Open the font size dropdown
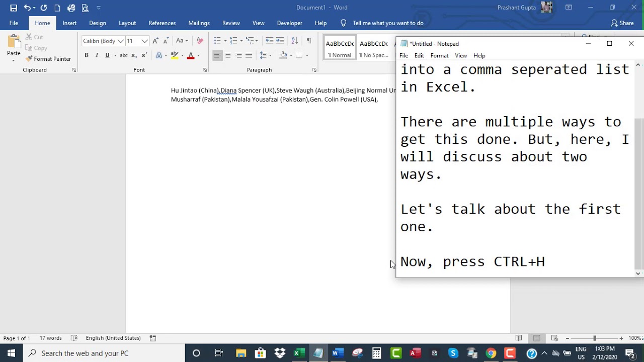This screenshot has width=644, height=362. tap(144, 41)
